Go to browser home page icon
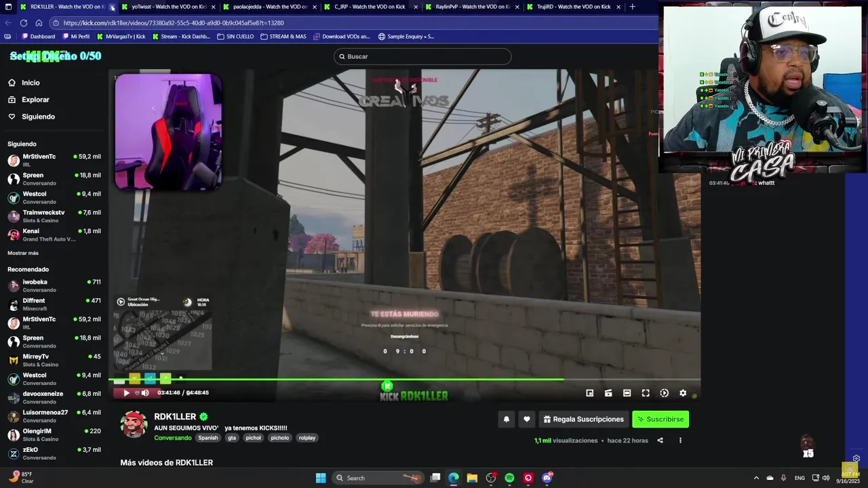The width and height of the screenshot is (868, 488). [x=39, y=23]
